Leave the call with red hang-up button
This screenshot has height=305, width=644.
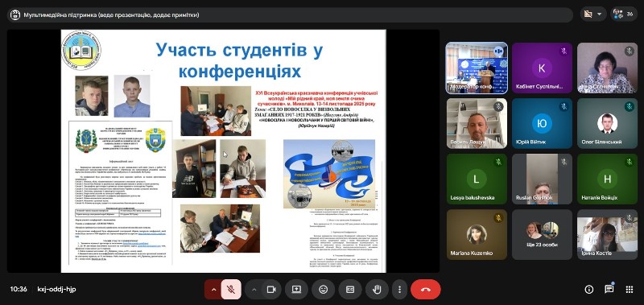point(426,290)
